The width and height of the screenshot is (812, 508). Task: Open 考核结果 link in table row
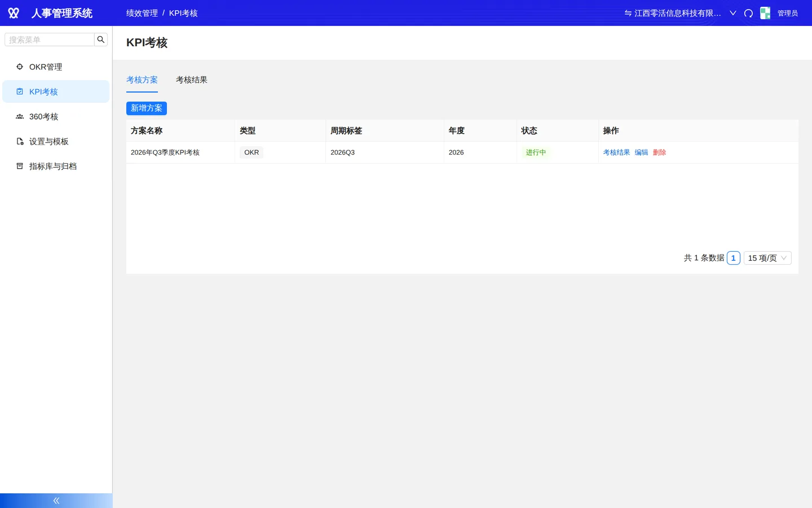pyautogui.click(x=616, y=152)
